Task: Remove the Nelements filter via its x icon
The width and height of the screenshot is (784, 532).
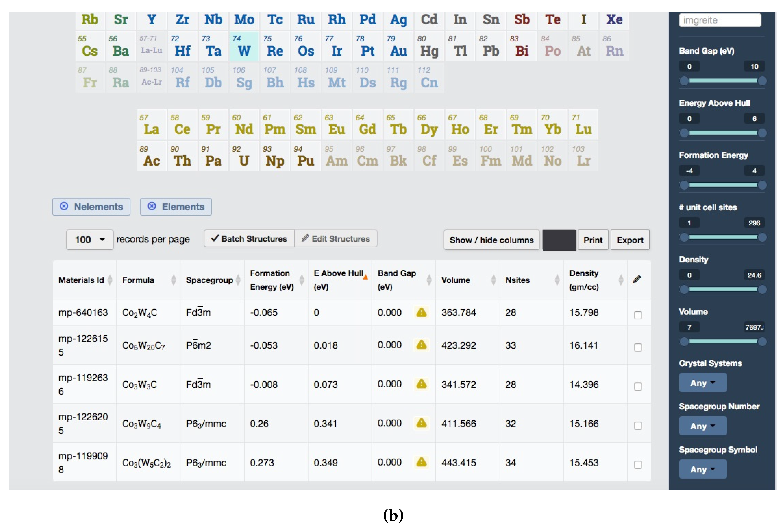Action: click(64, 206)
